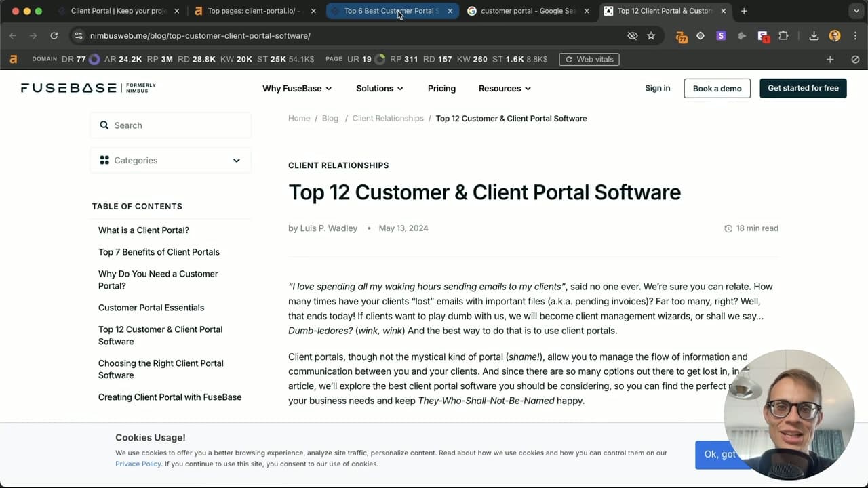Close the Top 6 Best Customer Portal tab
Viewport: 868px width, 488px height.
pyautogui.click(x=450, y=11)
